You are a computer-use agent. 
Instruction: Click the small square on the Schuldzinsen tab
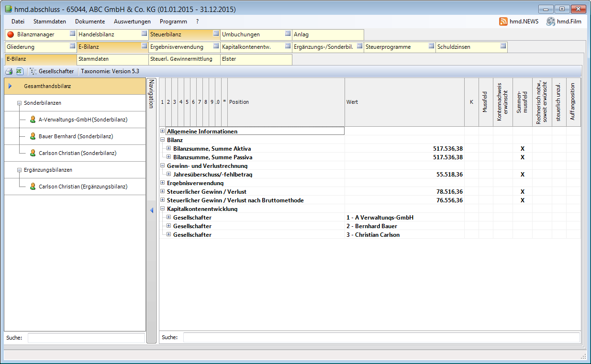(x=503, y=46)
